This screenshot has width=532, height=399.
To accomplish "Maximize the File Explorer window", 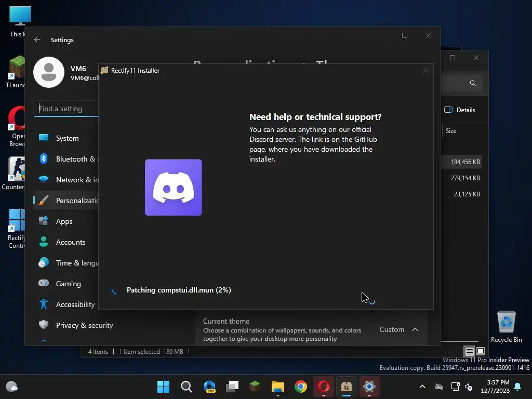I will (x=453, y=58).
